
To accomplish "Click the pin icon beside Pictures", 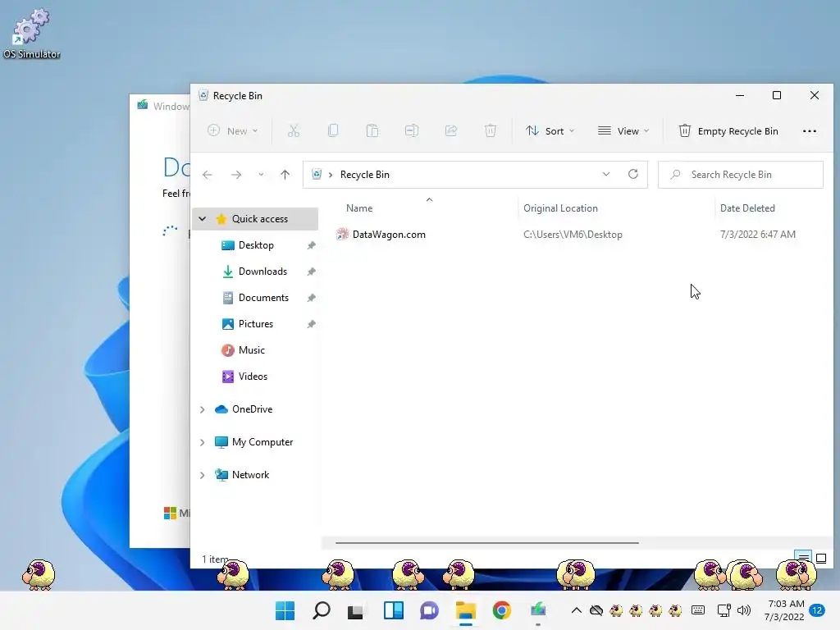I will 311,324.
